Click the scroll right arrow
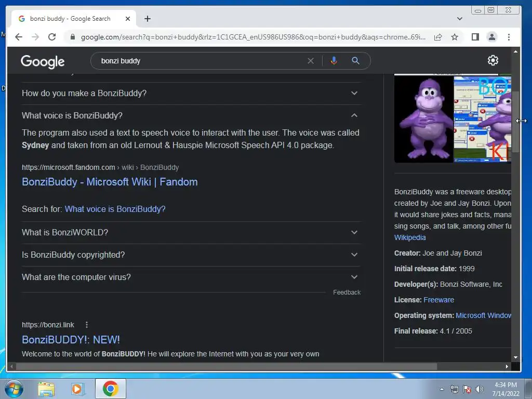The image size is (532, 399). point(507,366)
